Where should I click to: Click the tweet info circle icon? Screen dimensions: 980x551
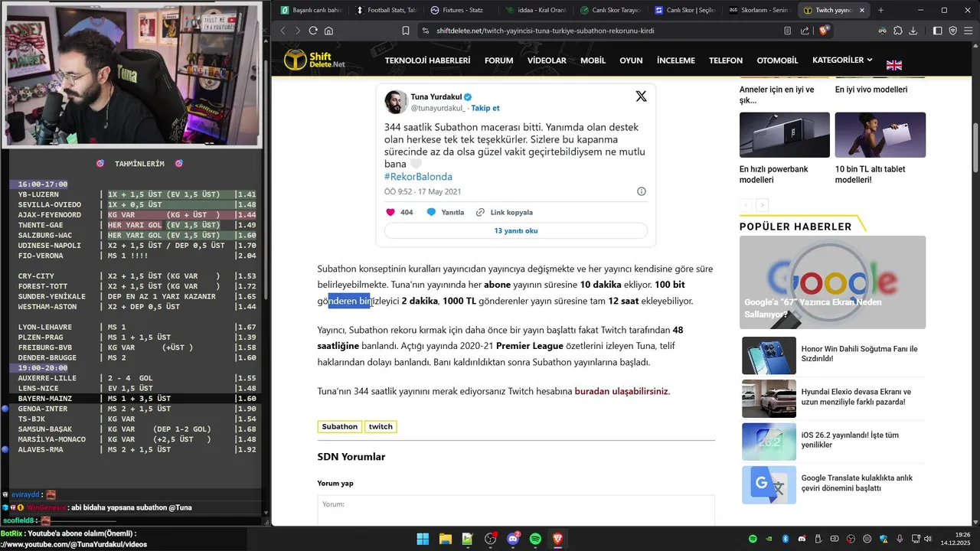pyautogui.click(x=642, y=191)
